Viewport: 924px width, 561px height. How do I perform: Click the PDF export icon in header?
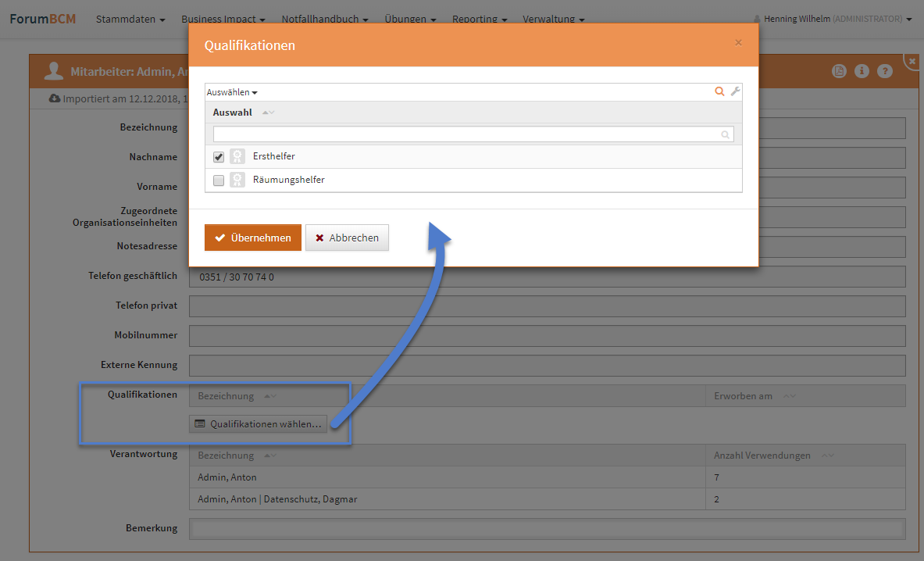click(x=839, y=71)
